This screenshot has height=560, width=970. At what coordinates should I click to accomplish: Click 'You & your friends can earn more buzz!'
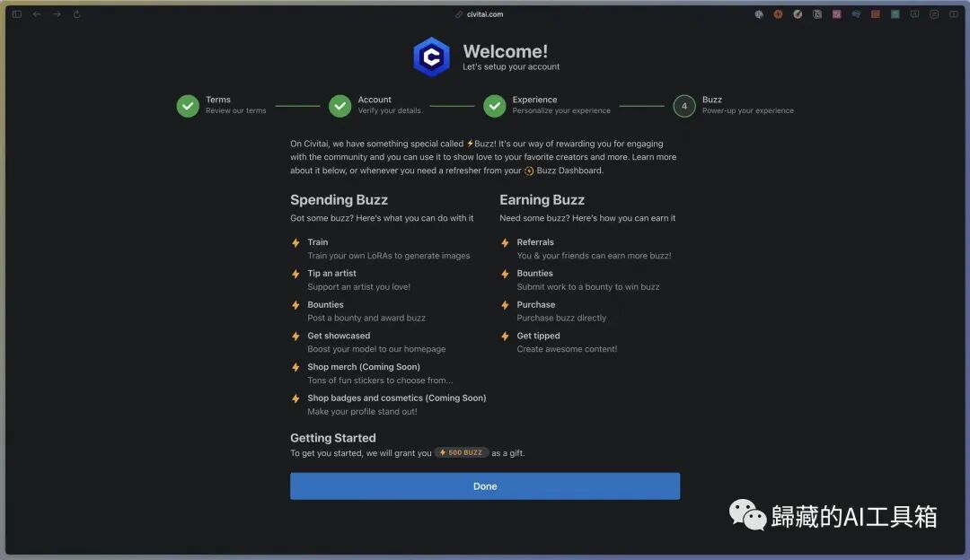click(x=594, y=255)
